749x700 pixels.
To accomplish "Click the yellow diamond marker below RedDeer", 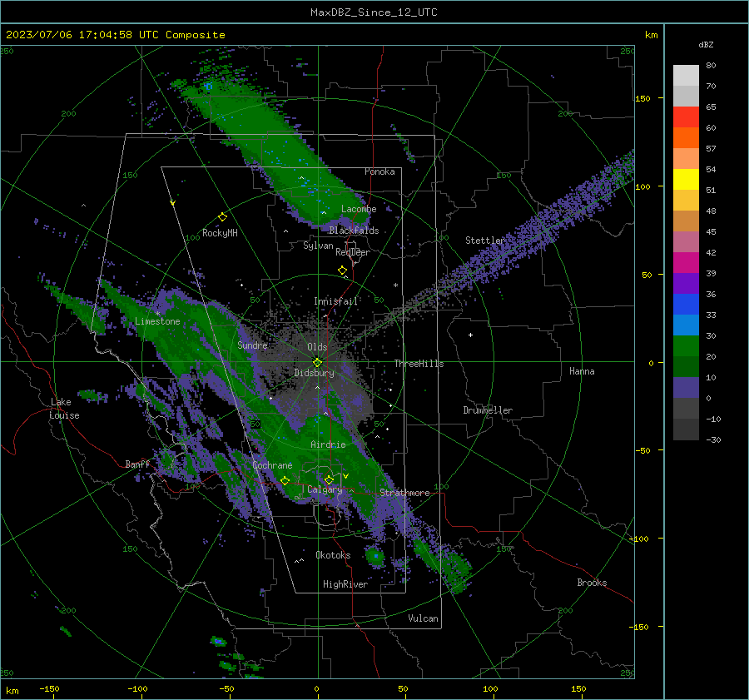I will click(x=342, y=271).
